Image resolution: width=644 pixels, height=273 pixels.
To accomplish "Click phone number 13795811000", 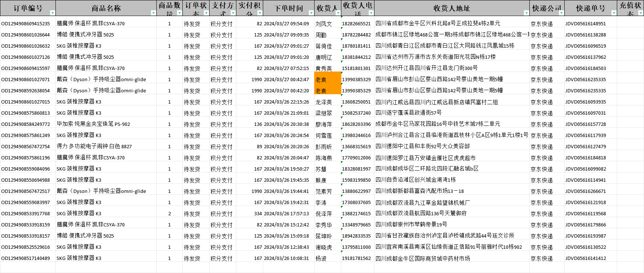I will pos(356,247).
